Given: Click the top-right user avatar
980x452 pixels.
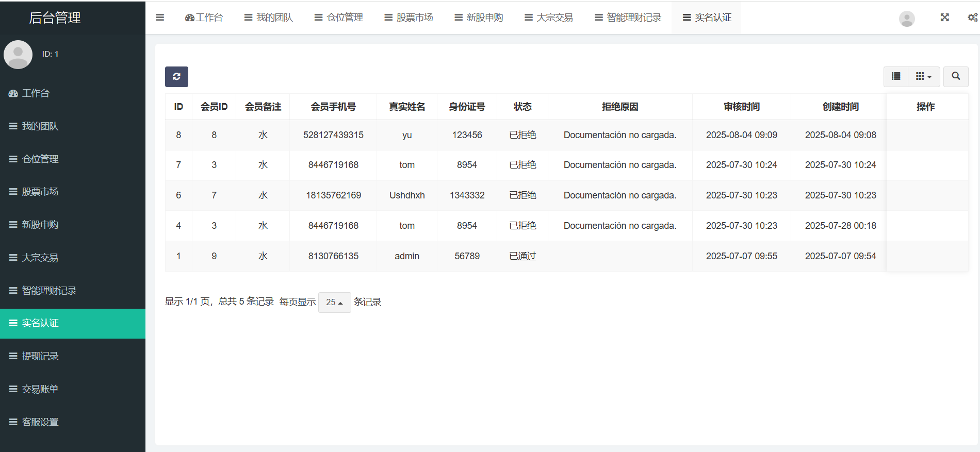Looking at the screenshot, I should (x=906, y=19).
